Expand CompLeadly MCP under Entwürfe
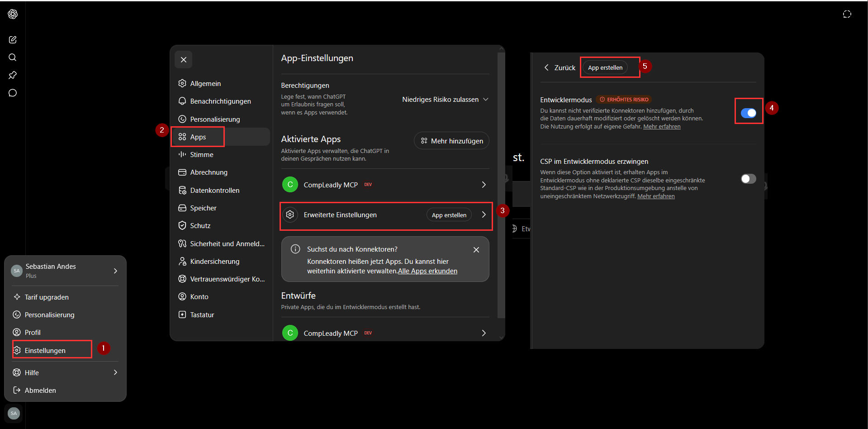This screenshot has height=429, width=868. [x=484, y=333]
